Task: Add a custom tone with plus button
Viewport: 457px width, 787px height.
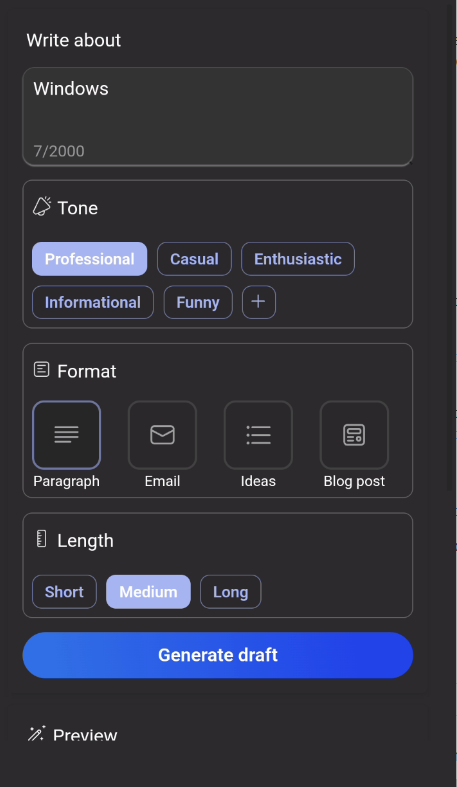Action: point(258,302)
